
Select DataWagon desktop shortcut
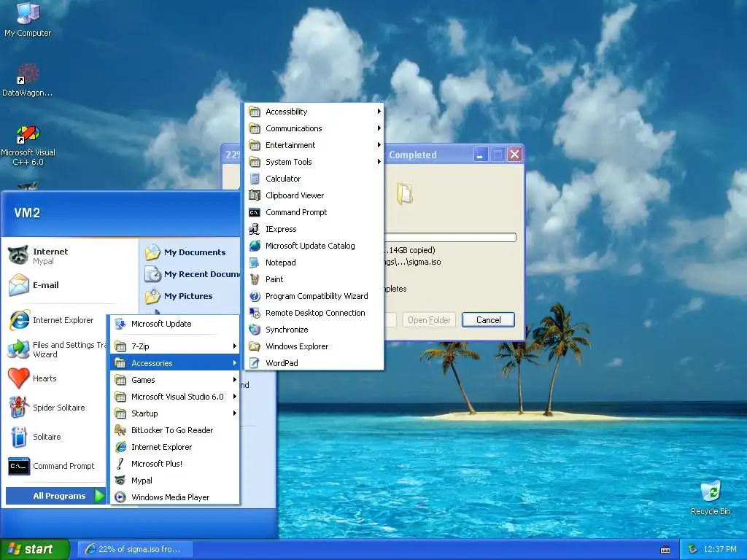coord(28,80)
